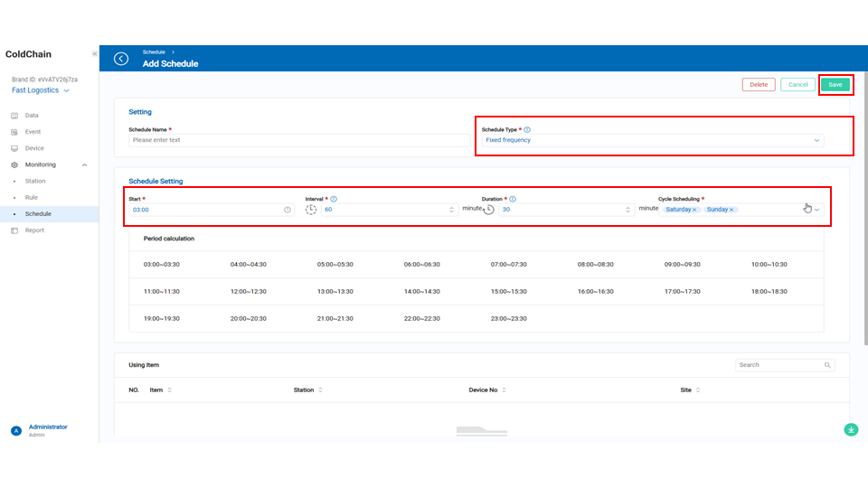Click the red Delete button
This screenshot has width=868, height=488.
coord(759,85)
